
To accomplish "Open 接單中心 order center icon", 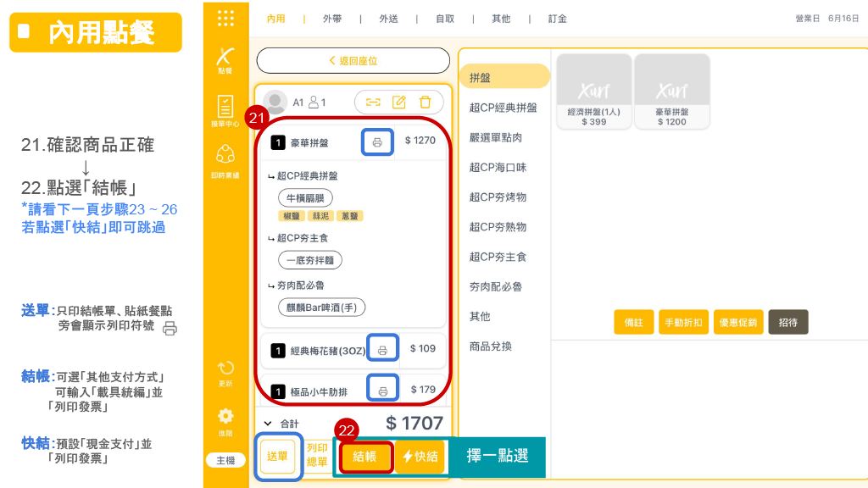I will [x=225, y=110].
